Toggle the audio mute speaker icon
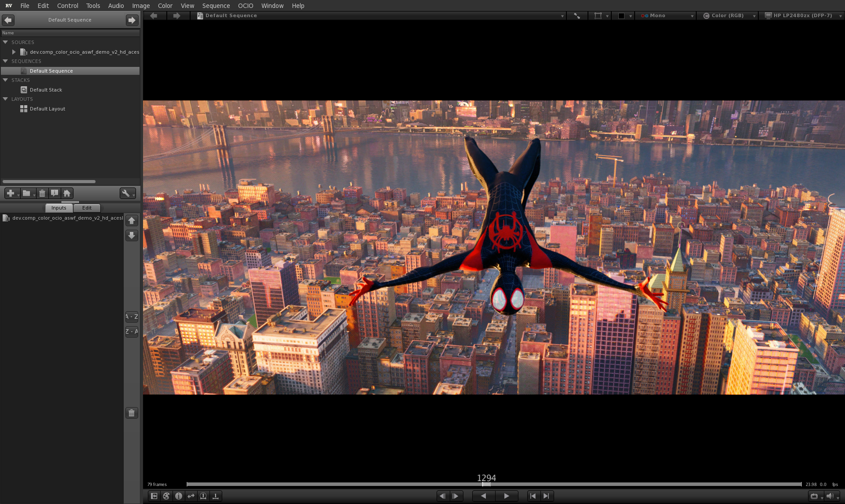845x504 pixels. point(830,496)
